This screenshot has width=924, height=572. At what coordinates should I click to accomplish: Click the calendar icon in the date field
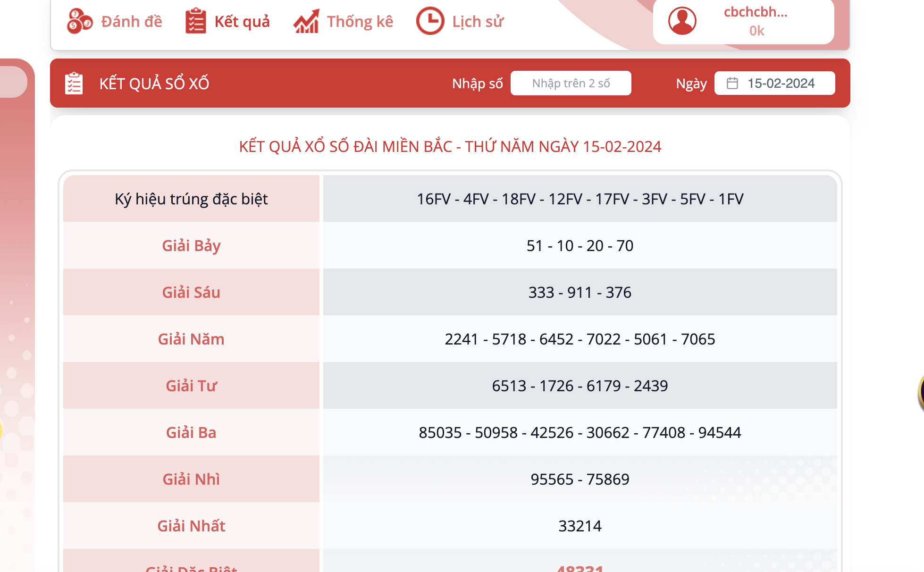[731, 83]
